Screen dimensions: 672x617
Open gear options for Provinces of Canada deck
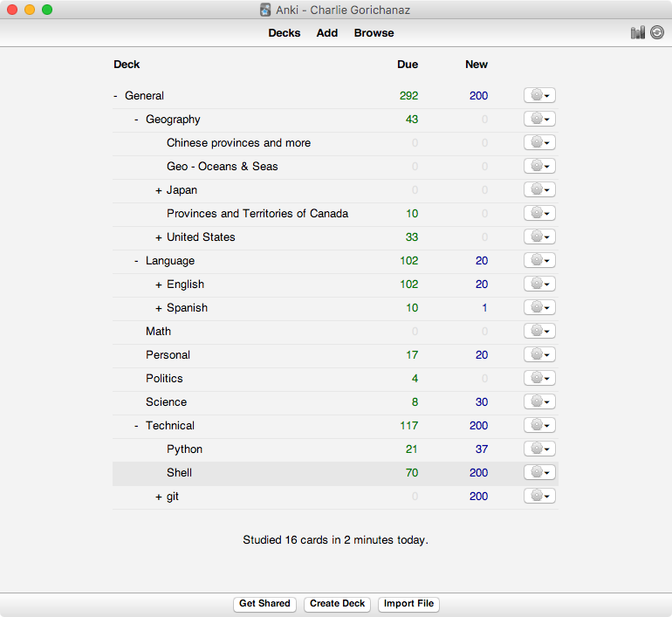539,213
